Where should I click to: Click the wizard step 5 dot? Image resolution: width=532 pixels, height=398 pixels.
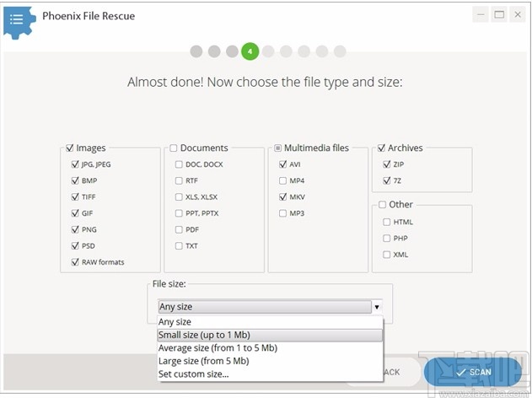coord(268,51)
